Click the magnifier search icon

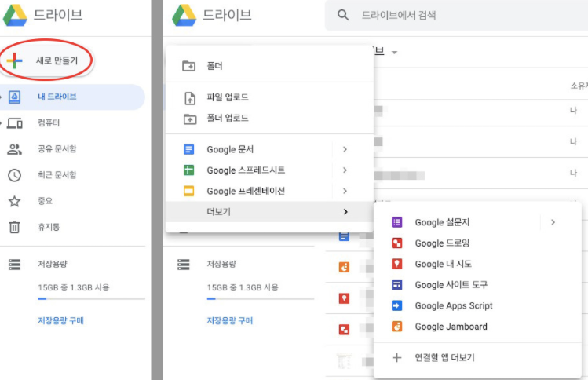pyautogui.click(x=343, y=16)
